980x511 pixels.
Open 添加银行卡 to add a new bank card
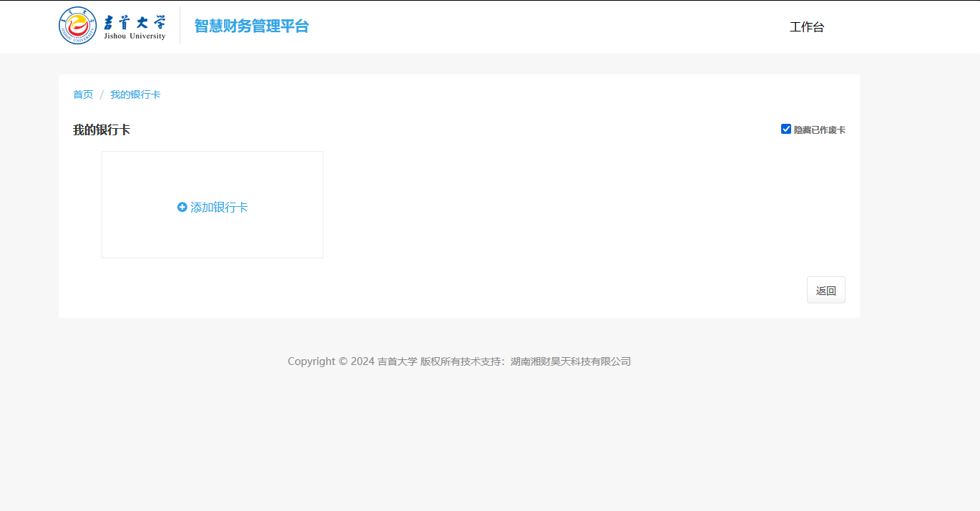tap(212, 207)
